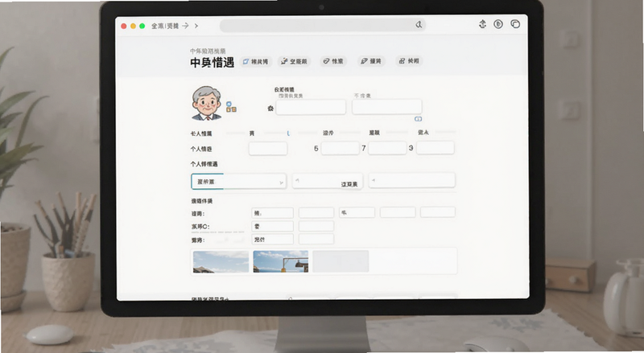
Task: Click the gear-like icon left of the large field
Action: (270, 109)
